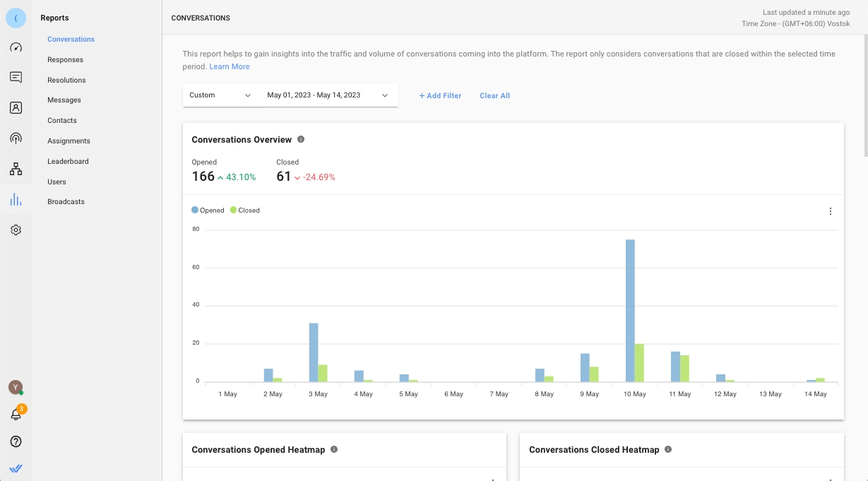Viewport: 868px width, 481px height.
Task: Follow the Learn More link
Action: pos(230,66)
